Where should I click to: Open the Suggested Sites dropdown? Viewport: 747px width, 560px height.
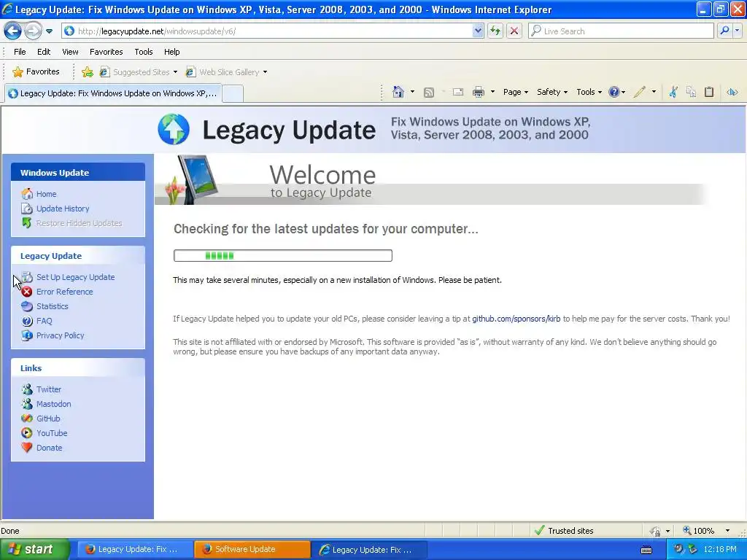pos(138,72)
